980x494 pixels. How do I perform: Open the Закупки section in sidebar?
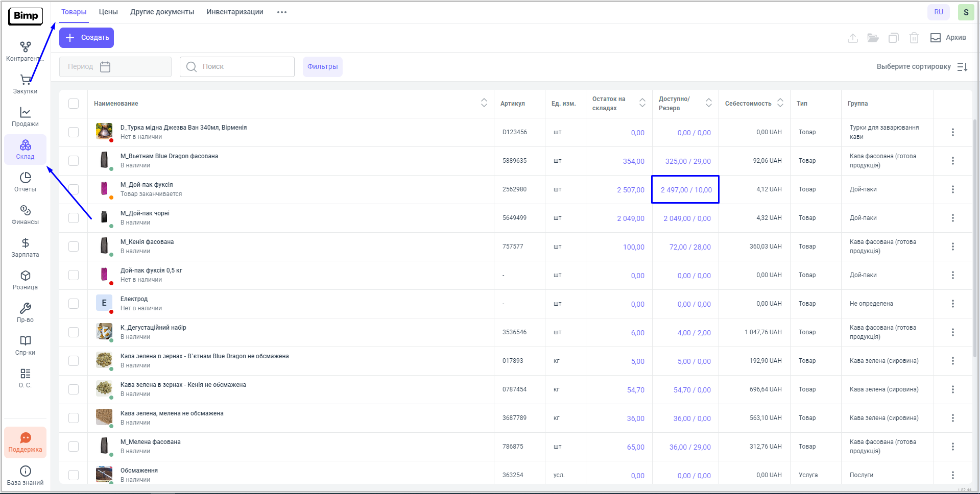click(25, 84)
